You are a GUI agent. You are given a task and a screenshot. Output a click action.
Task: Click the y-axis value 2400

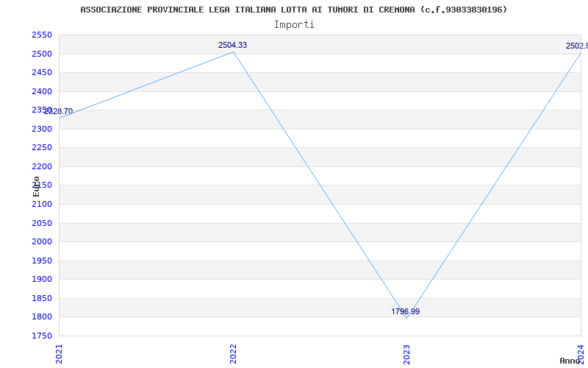(x=42, y=91)
